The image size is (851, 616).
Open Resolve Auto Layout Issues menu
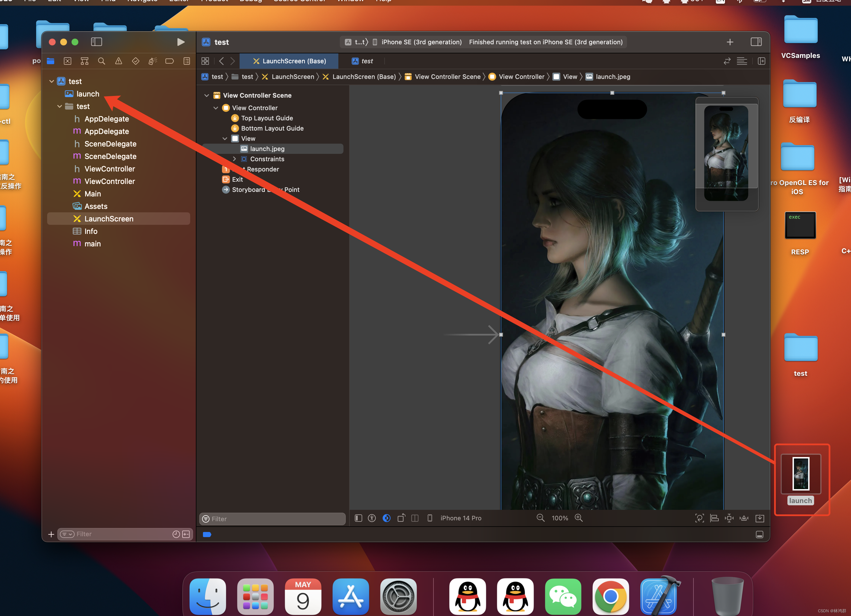tap(744, 518)
